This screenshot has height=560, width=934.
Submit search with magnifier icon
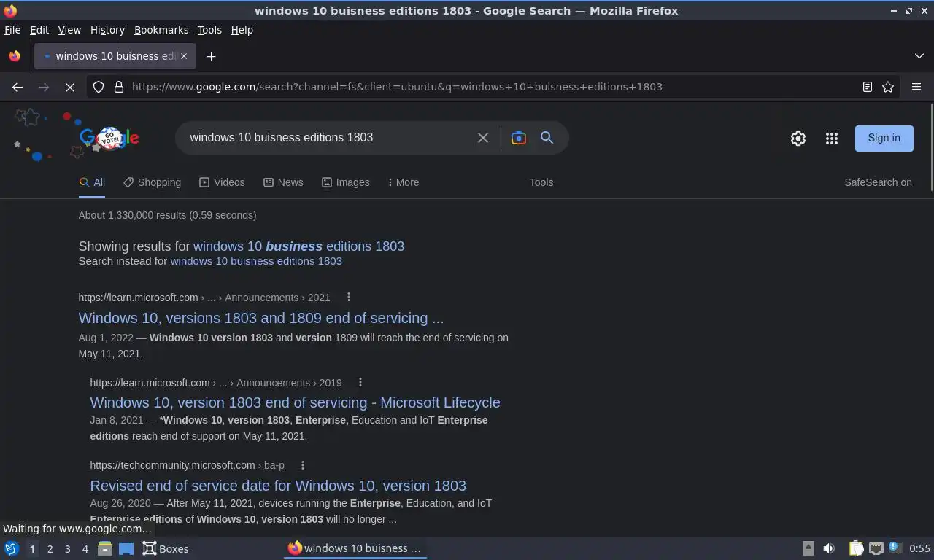coord(547,138)
